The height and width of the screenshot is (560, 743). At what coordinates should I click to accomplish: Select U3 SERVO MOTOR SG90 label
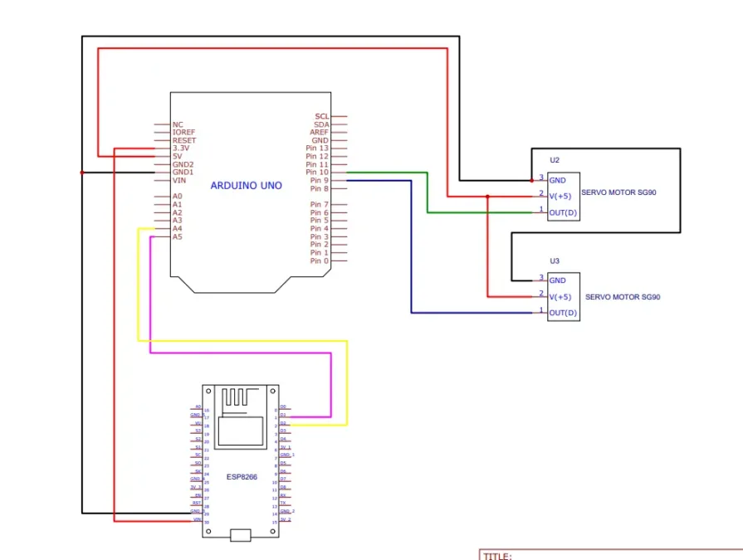(x=623, y=297)
